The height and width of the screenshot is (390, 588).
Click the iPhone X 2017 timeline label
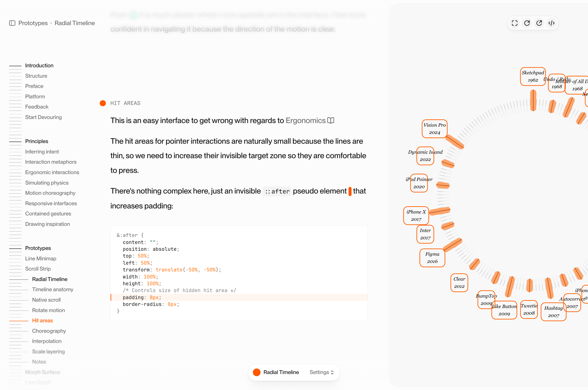pos(416,215)
